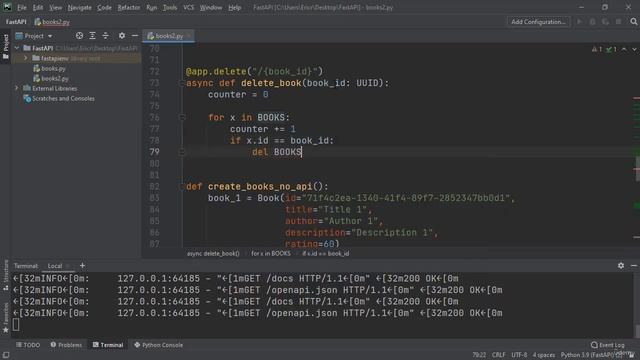Click the UTF-8 encoding widget
Screen dimensions: 640x360
(519, 355)
